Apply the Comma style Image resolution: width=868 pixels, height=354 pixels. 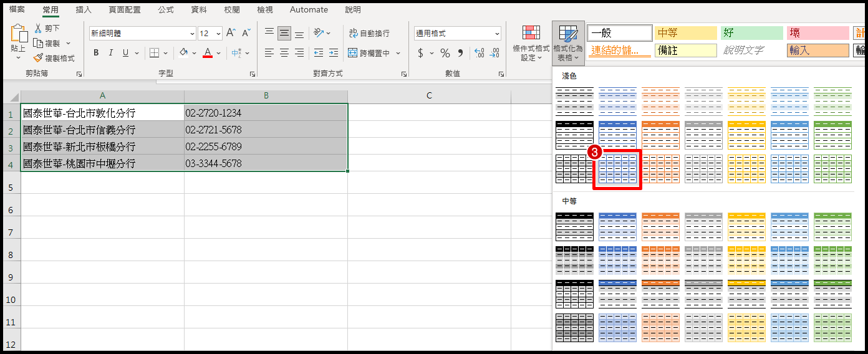pyautogui.click(x=461, y=53)
